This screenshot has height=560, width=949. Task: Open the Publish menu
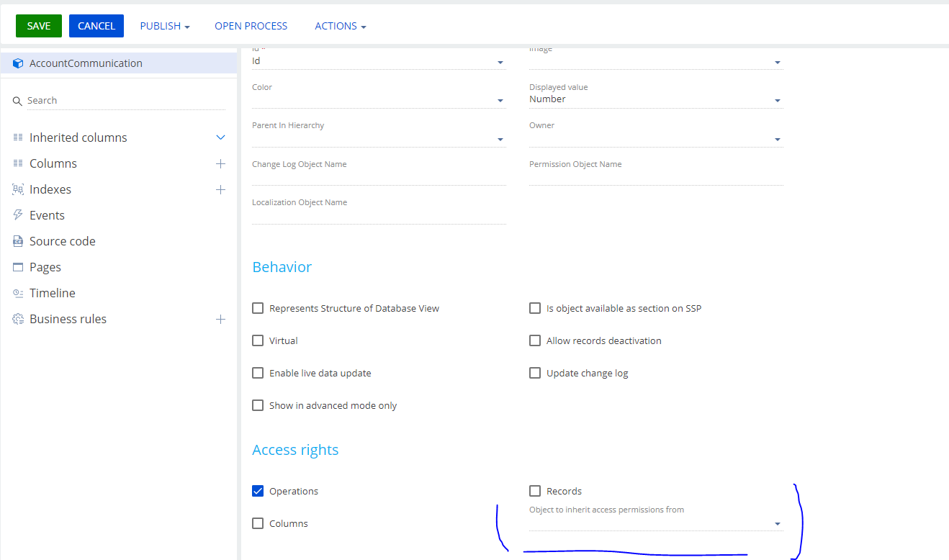coord(164,25)
